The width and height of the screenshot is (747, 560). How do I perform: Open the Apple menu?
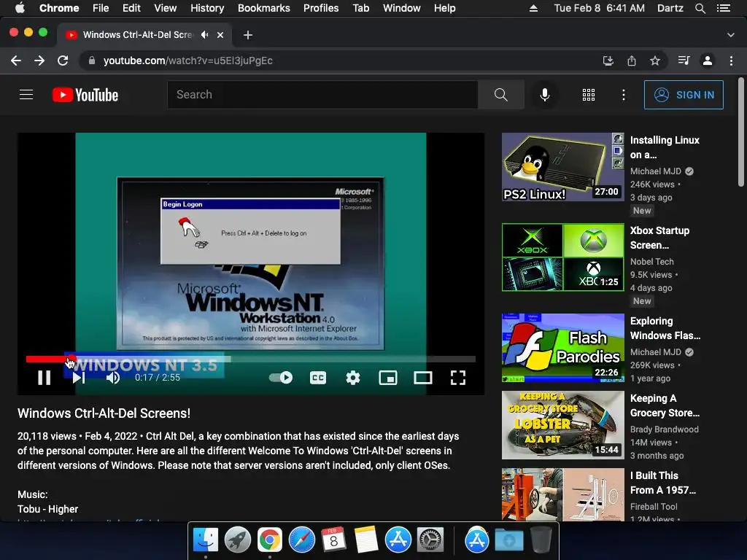[x=20, y=8]
